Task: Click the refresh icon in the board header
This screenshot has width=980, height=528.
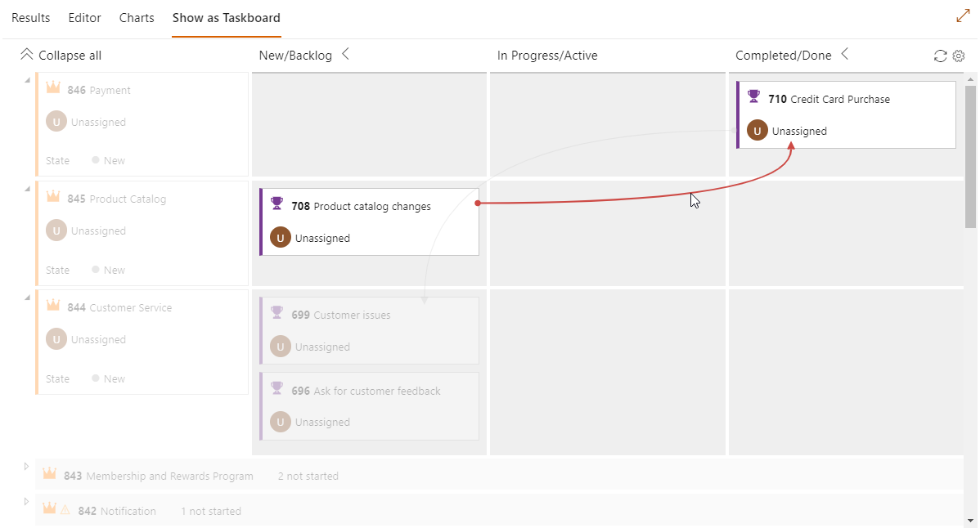Action: [939, 56]
